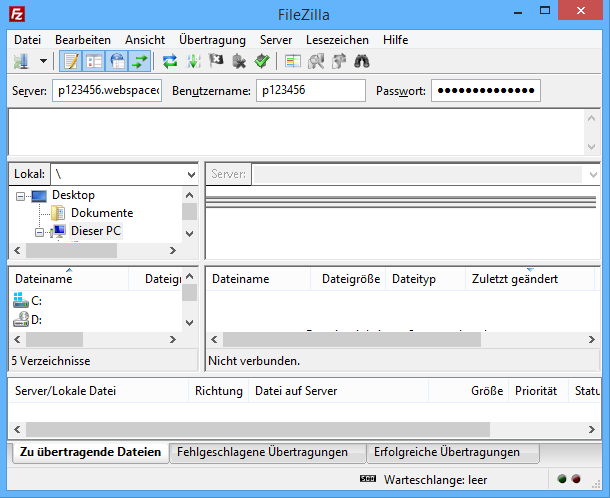
Task: Switch to Zu übertragende Dateien tab
Action: coord(90,452)
